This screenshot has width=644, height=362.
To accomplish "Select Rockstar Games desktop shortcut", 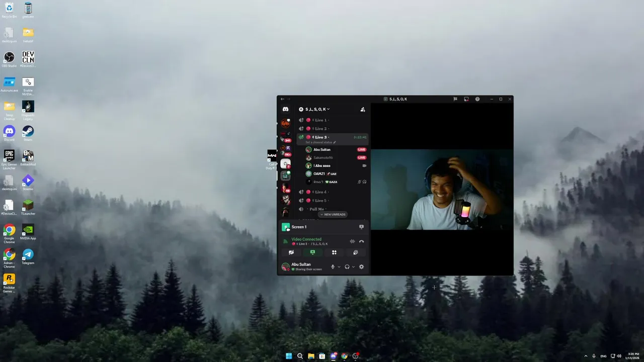I will (x=9, y=283).
